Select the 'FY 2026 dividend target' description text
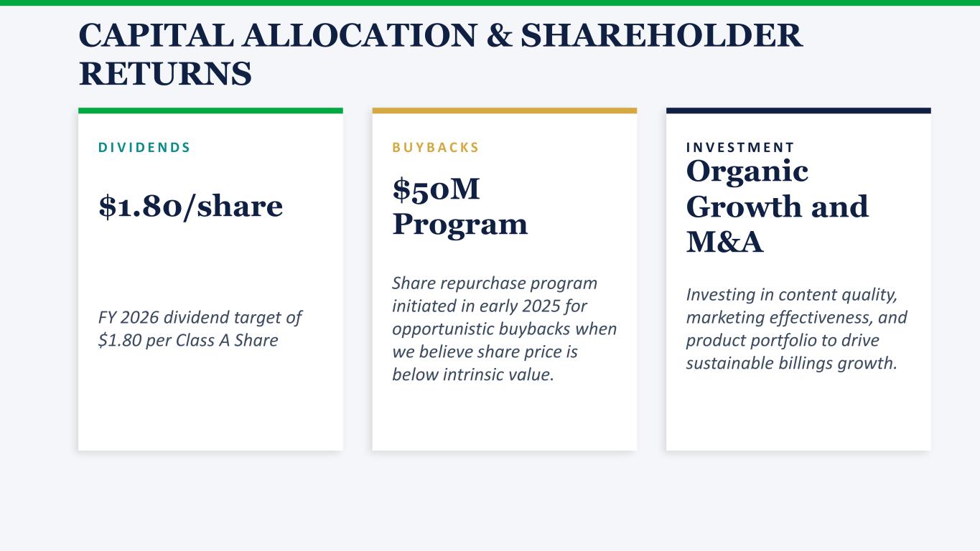Screen dimensions: 980x551 pos(200,329)
